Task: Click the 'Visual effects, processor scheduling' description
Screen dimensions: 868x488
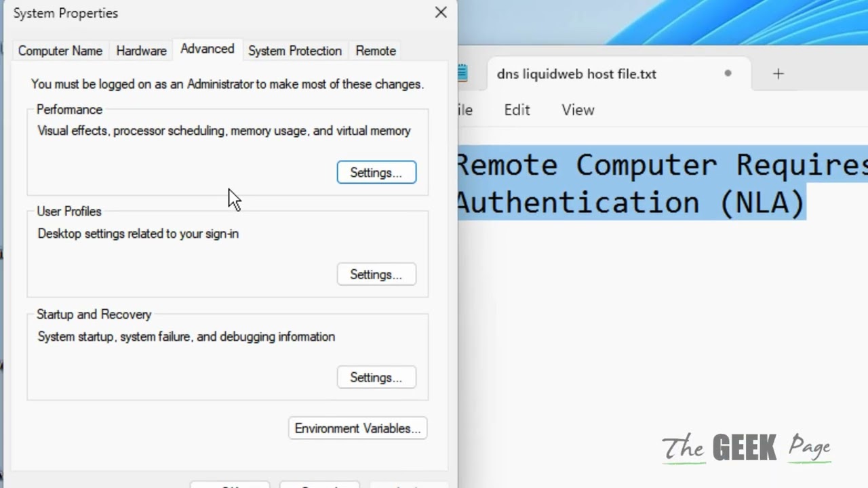Action: click(224, 131)
